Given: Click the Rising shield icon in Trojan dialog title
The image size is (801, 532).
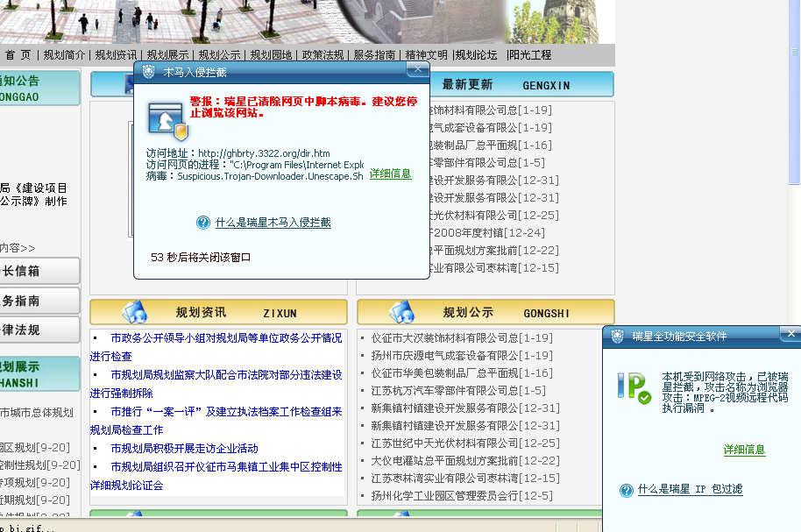Looking at the screenshot, I should point(149,72).
